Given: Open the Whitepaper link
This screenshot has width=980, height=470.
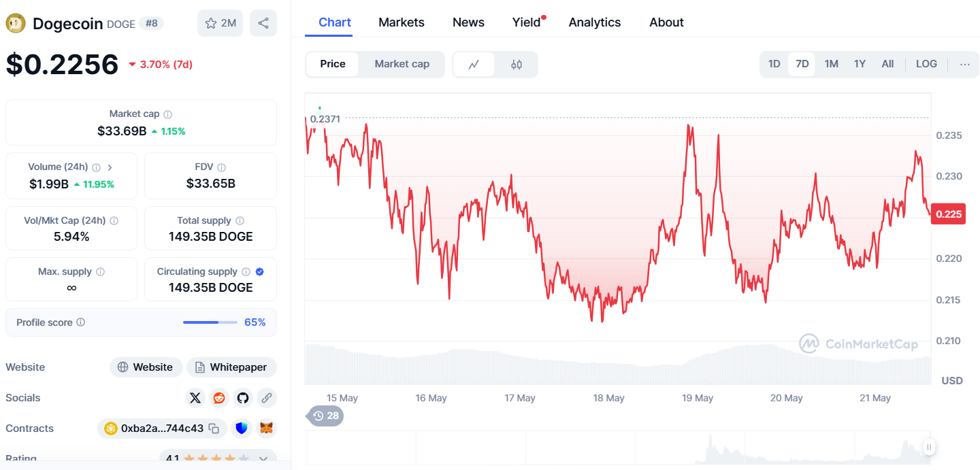Looking at the screenshot, I should [231, 367].
